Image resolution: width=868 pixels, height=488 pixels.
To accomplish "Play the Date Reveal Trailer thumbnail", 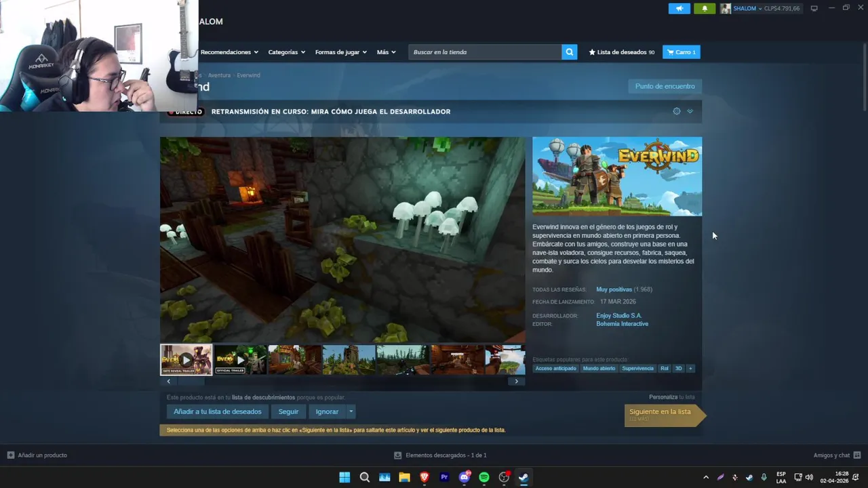I will tap(186, 360).
